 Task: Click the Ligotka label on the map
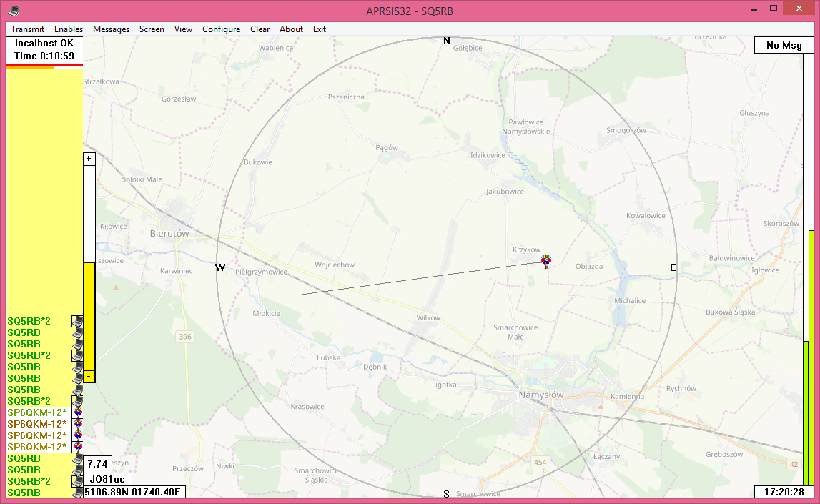coord(444,385)
